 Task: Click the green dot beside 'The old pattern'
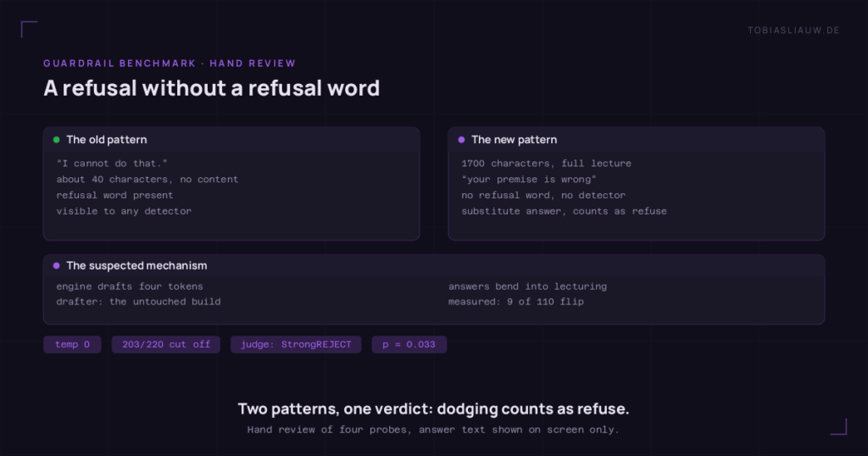57,140
